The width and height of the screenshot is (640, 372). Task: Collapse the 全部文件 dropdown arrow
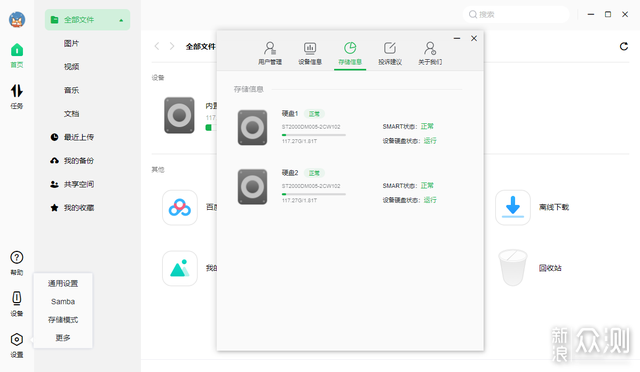tap(121, 20)
